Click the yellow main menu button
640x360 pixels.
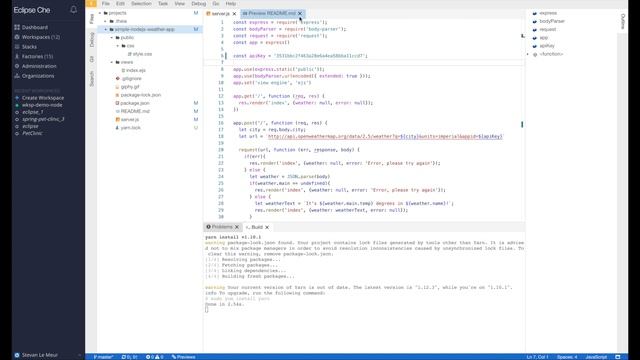click(91, 4)
